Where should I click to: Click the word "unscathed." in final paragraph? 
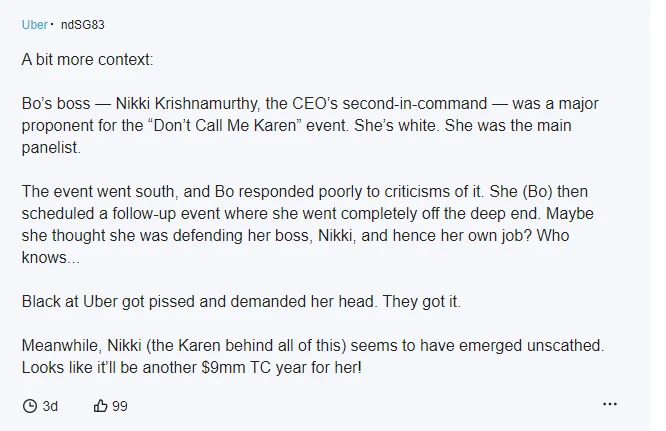565,346
